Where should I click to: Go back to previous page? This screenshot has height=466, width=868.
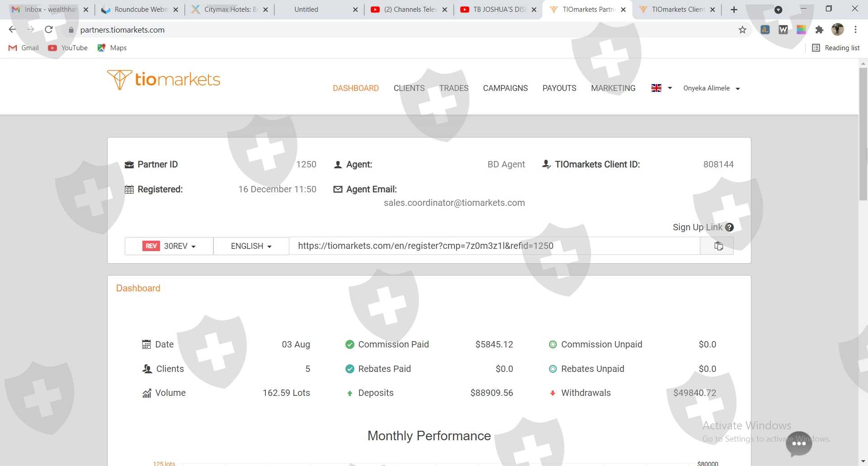point(12,30)
